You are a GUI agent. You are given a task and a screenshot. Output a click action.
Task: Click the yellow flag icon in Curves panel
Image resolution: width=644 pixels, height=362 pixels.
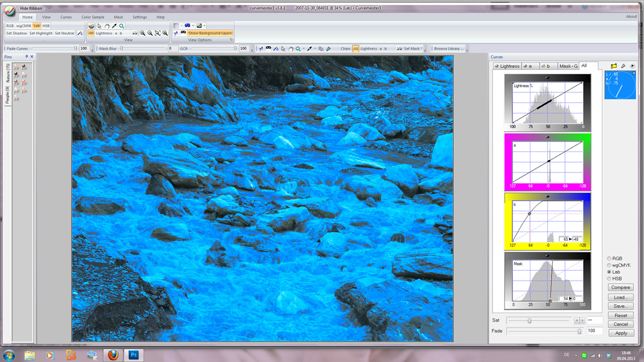[614, 65]
